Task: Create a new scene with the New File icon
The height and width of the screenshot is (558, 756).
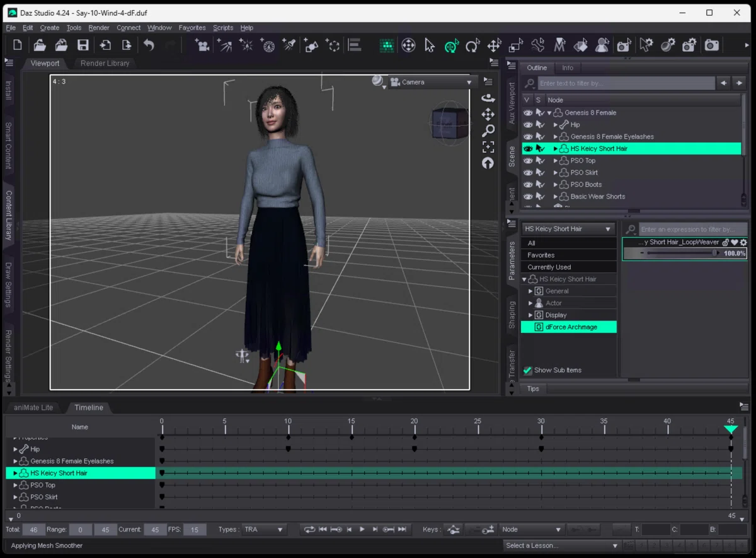Action: (18, 45)
